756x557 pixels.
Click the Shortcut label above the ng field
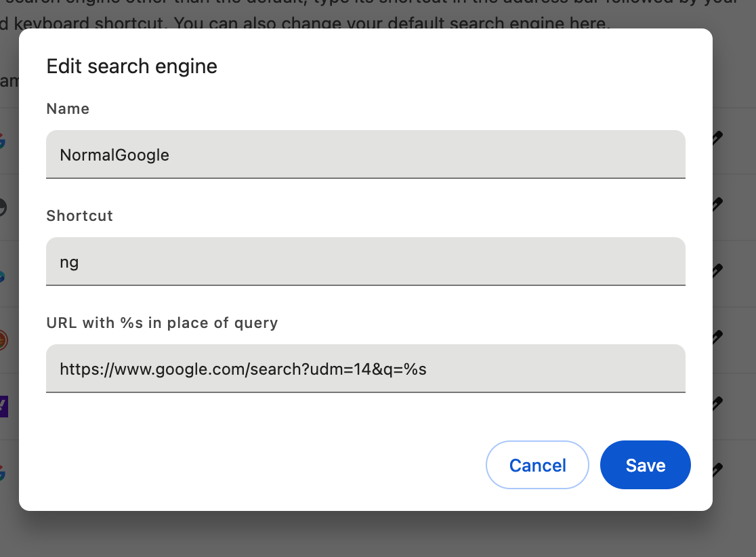pos(79,215)
